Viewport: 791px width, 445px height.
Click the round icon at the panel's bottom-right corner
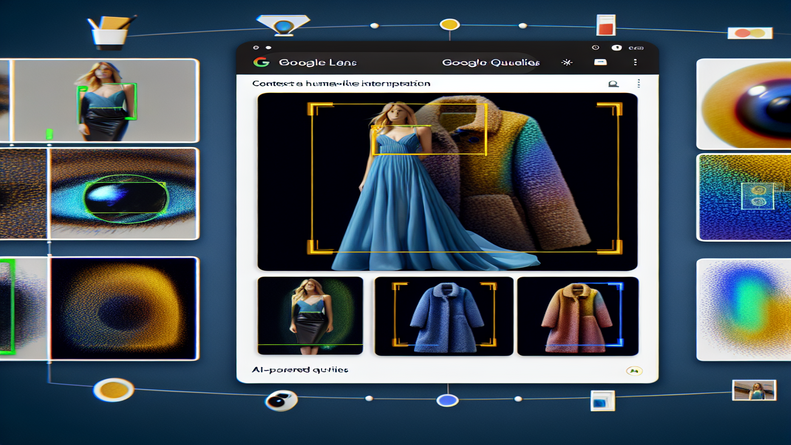(634, 371)
